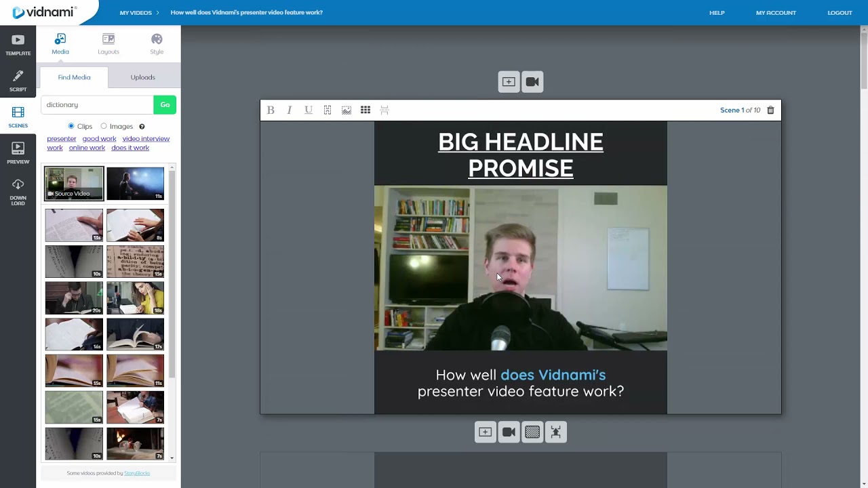Click the BIG HEADLINE PROMISE text

[x=521, y=155]
